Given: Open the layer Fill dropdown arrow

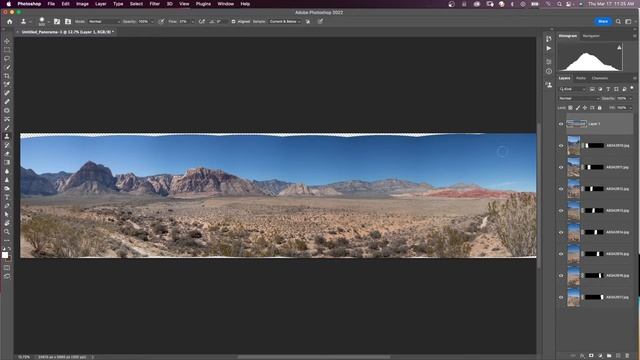Looking at the screenshot, I should tap(630, 108).
